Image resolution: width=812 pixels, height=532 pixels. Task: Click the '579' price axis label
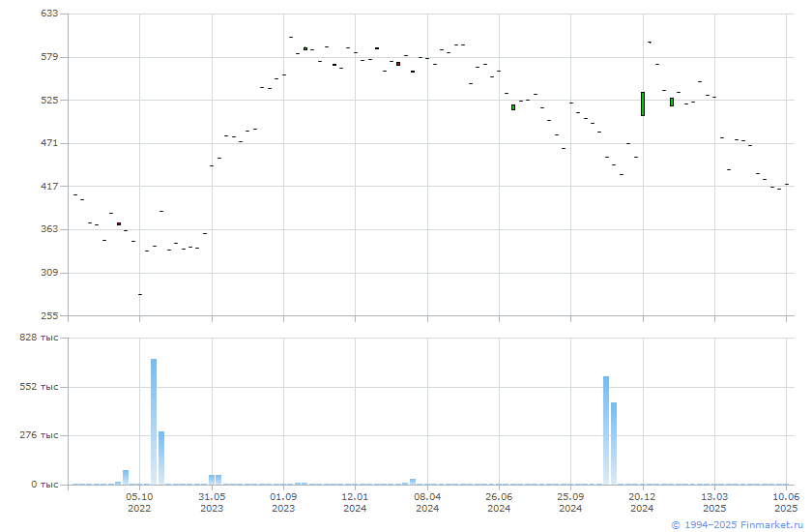(x=49, y=56)
